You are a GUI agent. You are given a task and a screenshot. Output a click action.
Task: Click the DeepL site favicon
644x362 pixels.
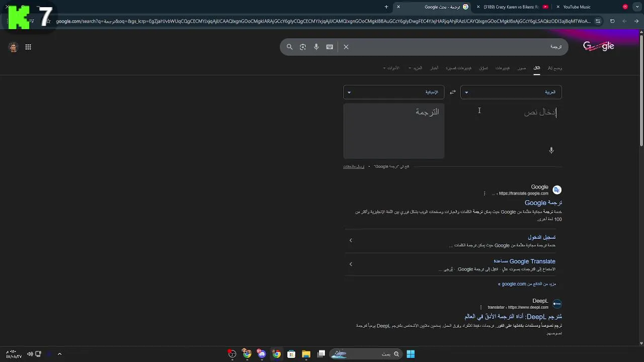[557, 304]
